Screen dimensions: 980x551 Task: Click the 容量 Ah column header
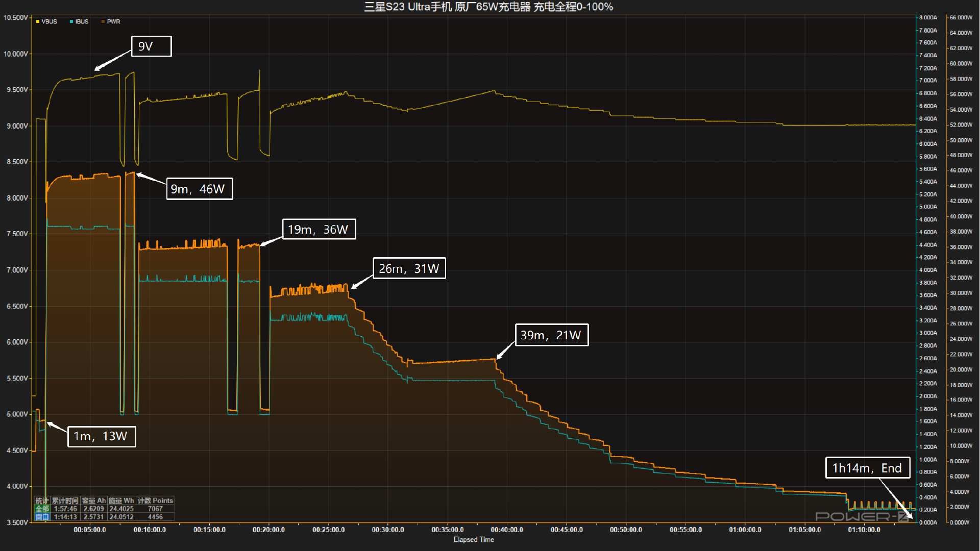(93, 501)
